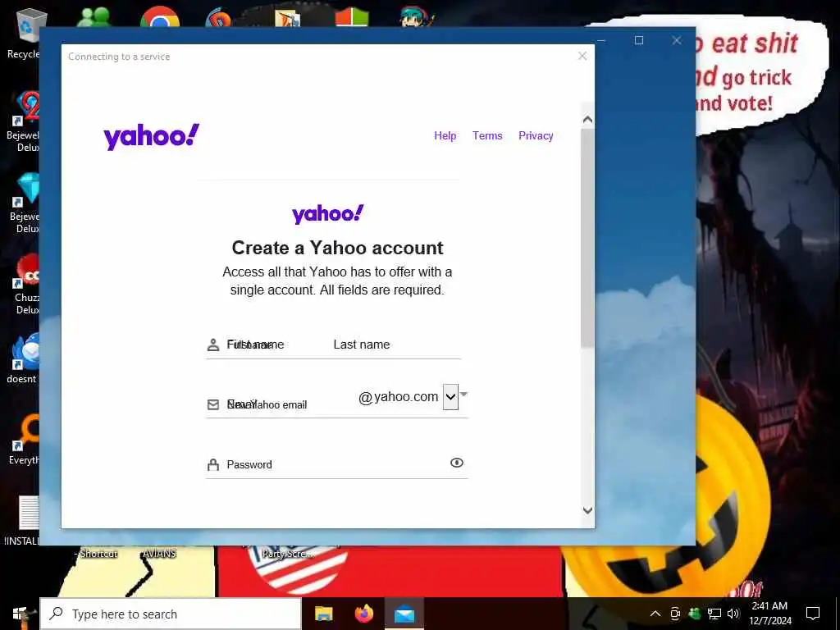Click the Mail app taskbar icon
The width and height of the screenshot is (840, 630).
click(404, 614)
